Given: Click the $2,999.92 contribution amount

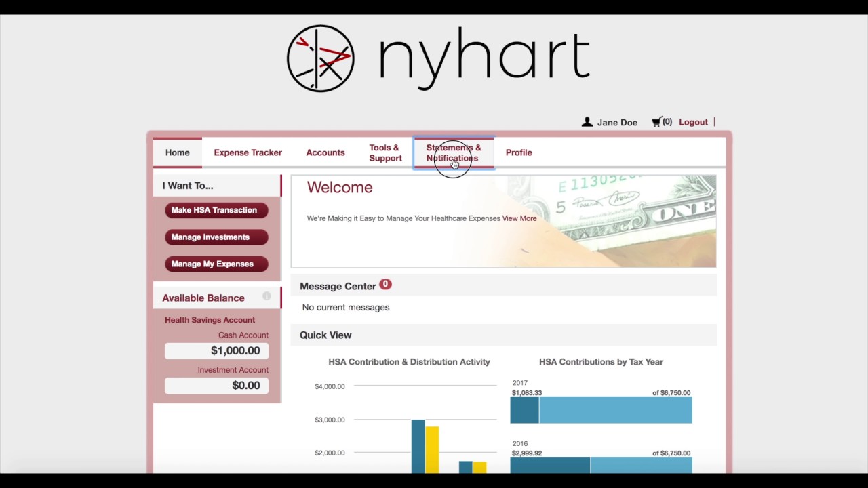Looking at the screenshot, I should 527,453.
